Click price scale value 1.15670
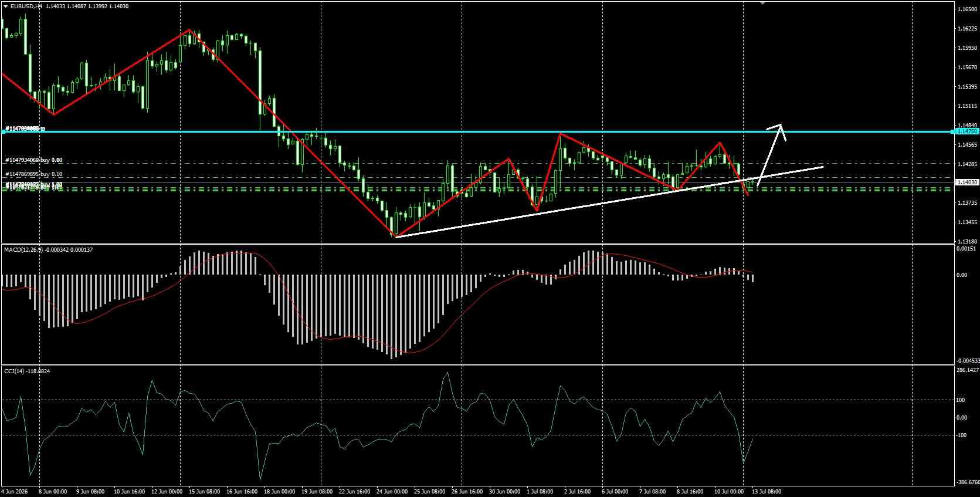Viewport: 980px width, 497px height. [967, 67]
